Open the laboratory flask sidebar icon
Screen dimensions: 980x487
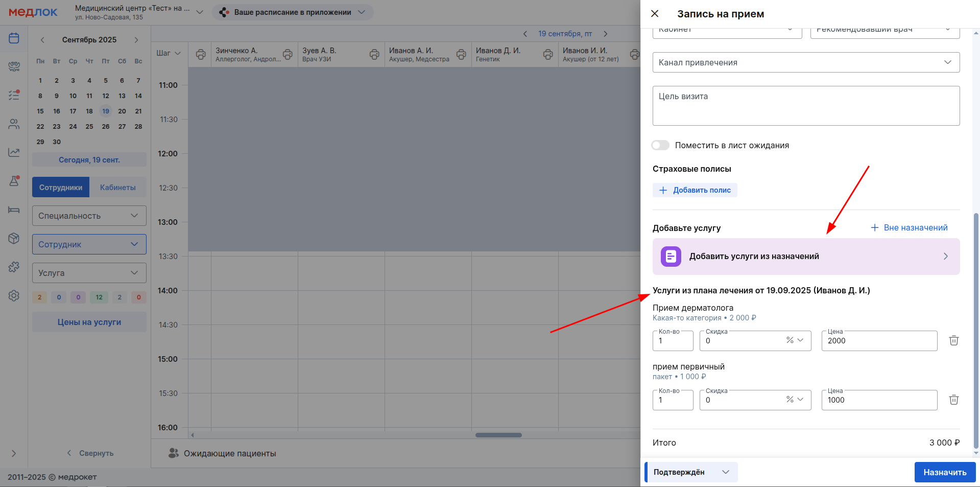click(x=14, y=181)
